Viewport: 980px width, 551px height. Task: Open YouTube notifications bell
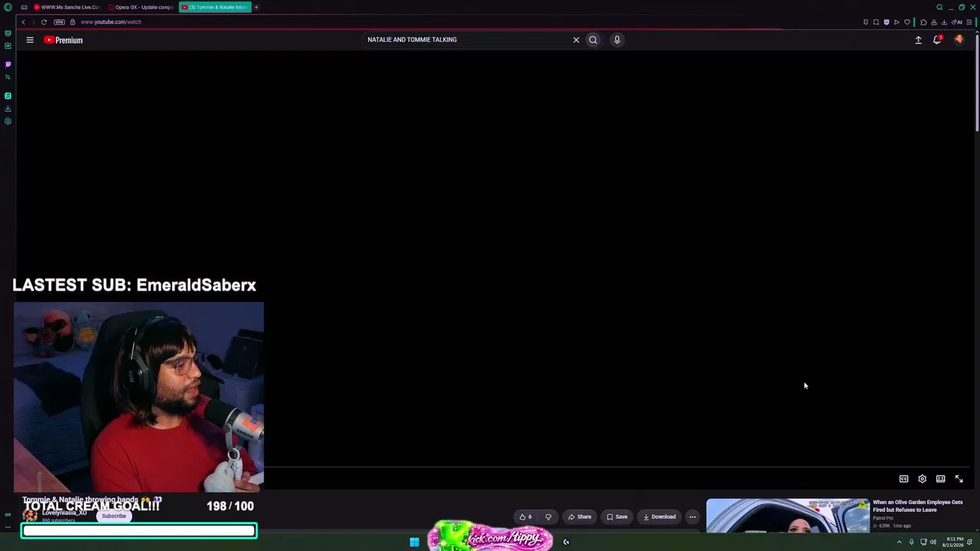click(x=937, y=40)
